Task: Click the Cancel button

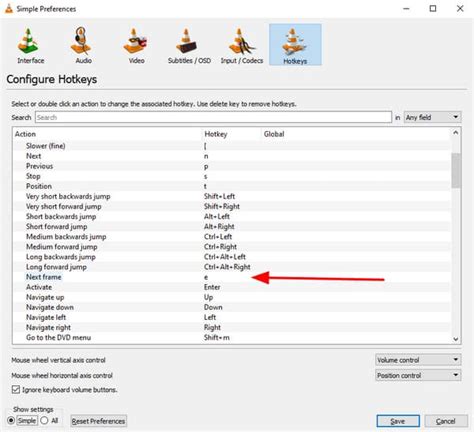Action: click(446, 421)
